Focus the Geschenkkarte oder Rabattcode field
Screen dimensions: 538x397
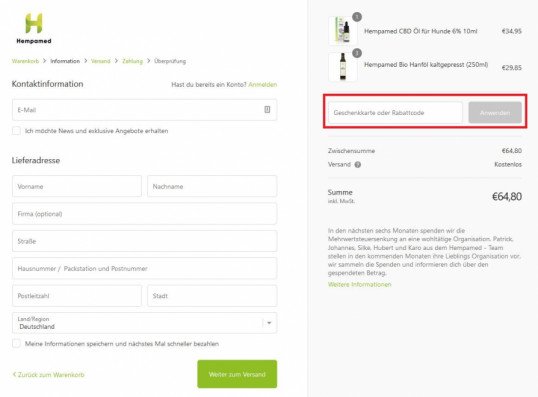pyautogui.click(x=395, y=113)
